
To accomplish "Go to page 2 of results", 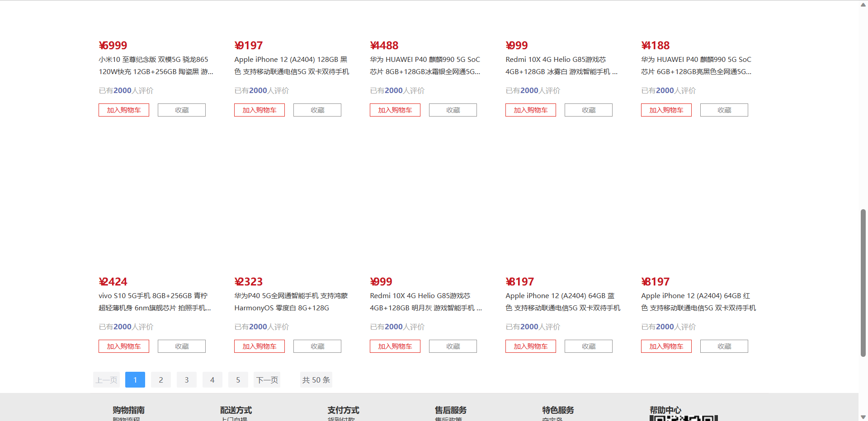I will pyautogui.click(x=160, y=379).
